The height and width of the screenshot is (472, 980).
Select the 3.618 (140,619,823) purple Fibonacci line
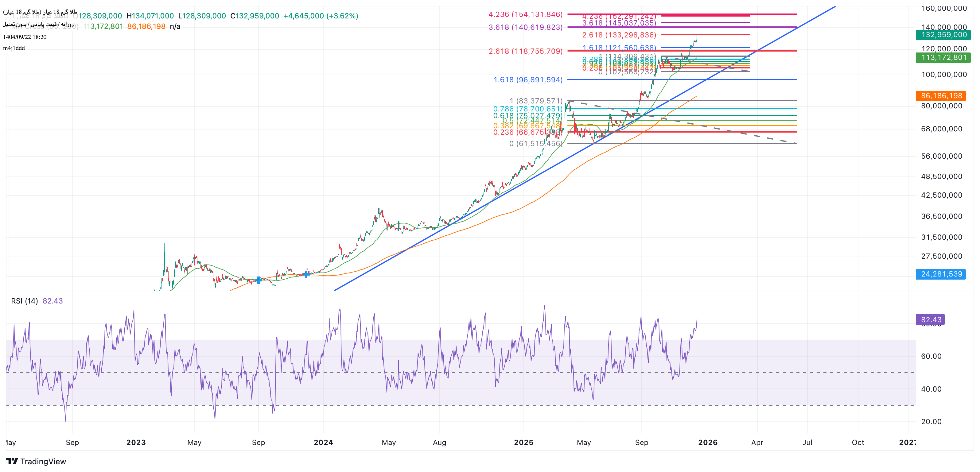click(685, 27)
